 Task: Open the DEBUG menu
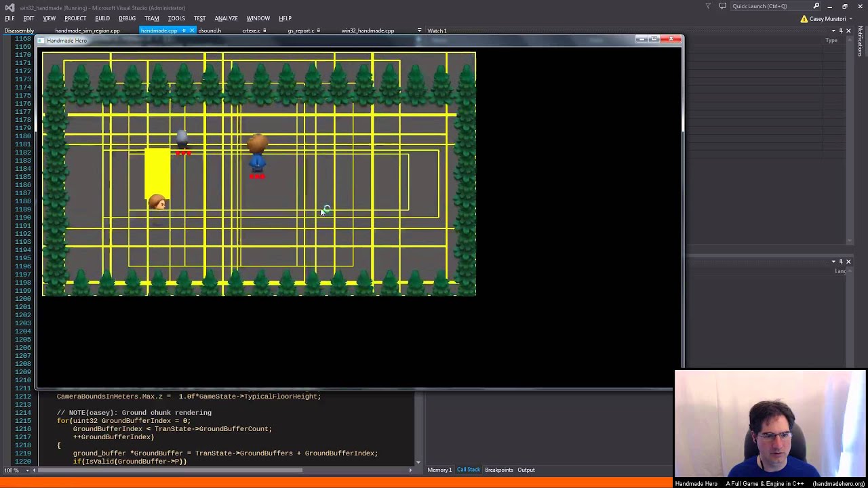[127, 18]
